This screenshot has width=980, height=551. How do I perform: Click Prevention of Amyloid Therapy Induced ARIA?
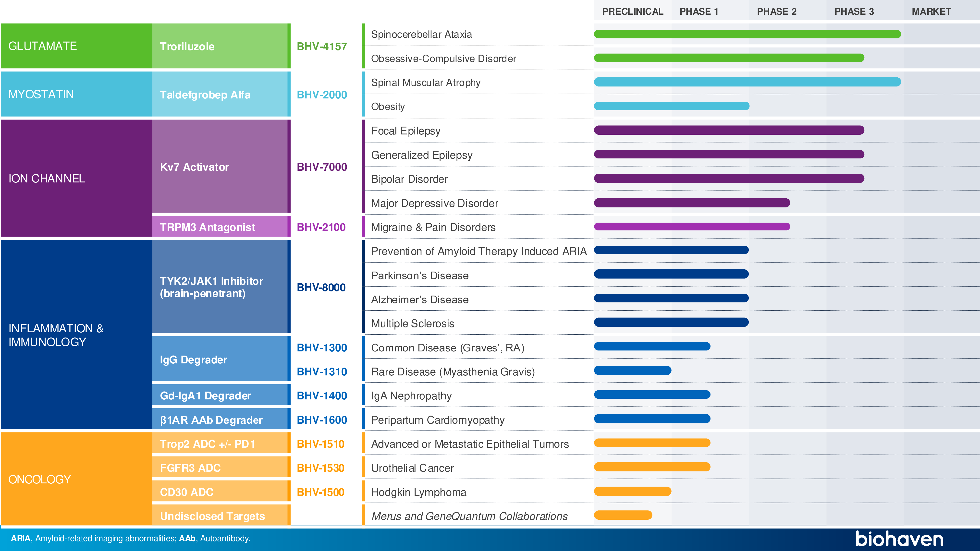479,251
